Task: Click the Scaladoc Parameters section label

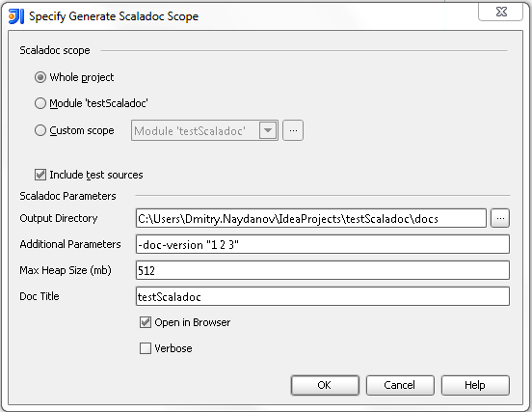Action: pos(67,196)
